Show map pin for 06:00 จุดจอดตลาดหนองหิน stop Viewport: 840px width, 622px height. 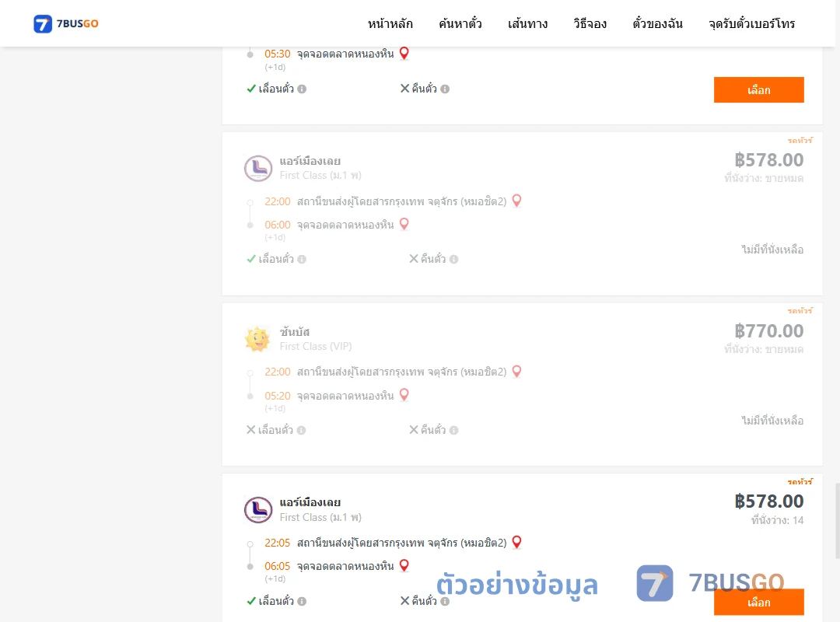tap(404, 224)
